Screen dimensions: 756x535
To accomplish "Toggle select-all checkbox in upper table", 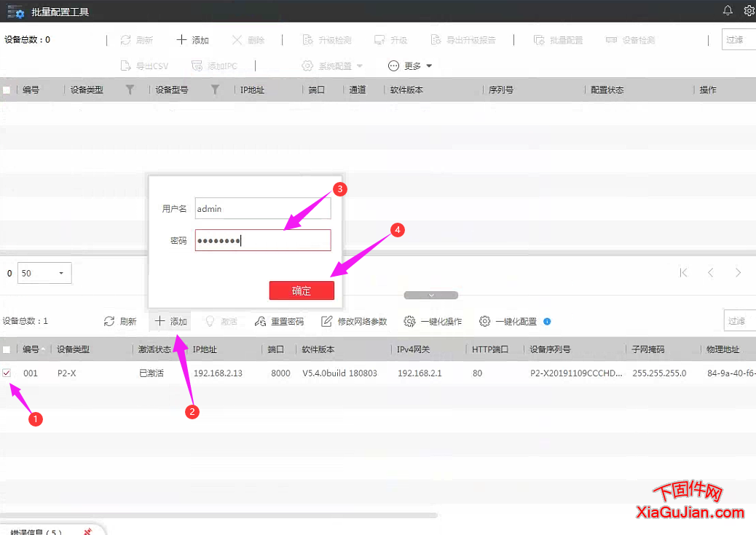I will [x=7, y=90].
